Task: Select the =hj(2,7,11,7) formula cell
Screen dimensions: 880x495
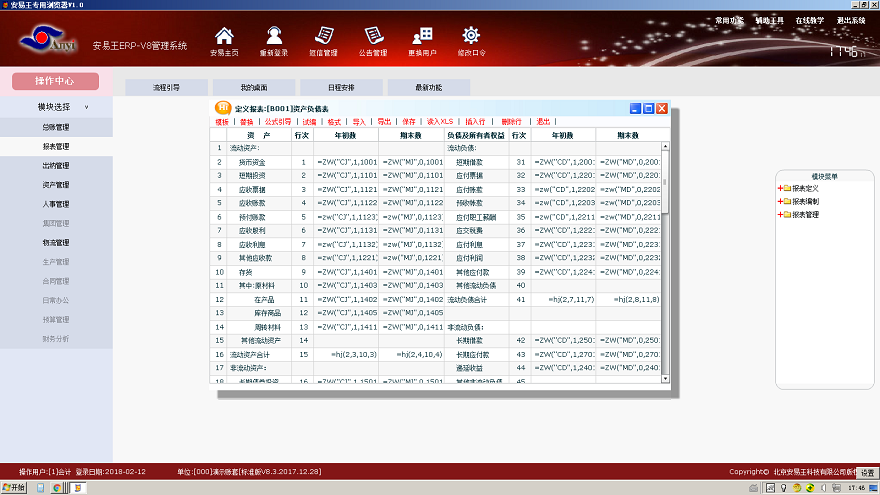Action: click(563, 300)
